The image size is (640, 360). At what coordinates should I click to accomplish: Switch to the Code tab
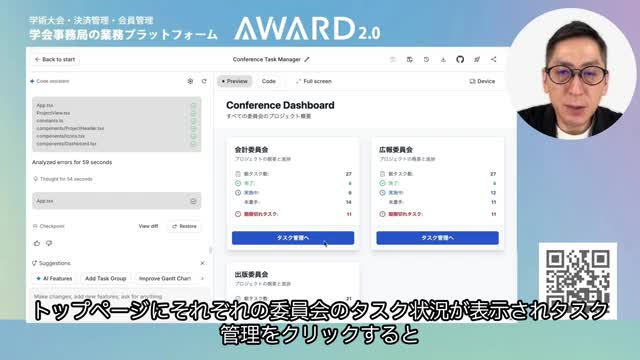[269, 81]
